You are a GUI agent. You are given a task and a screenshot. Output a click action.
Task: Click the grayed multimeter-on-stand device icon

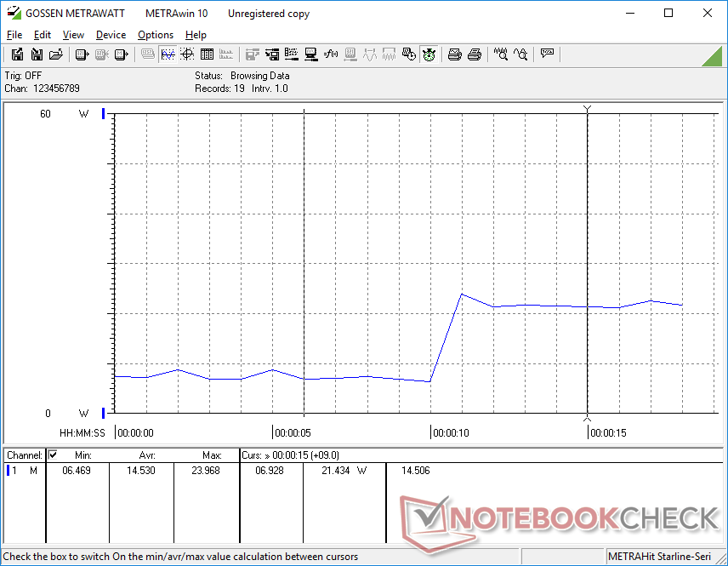tap(350, 54)
